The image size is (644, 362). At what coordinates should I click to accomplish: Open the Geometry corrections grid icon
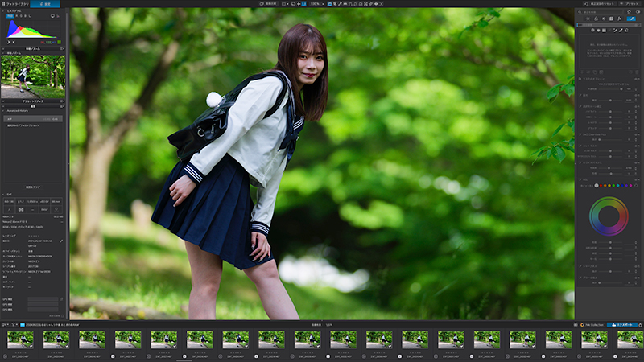pyautogui.click(x=612, y=19)
